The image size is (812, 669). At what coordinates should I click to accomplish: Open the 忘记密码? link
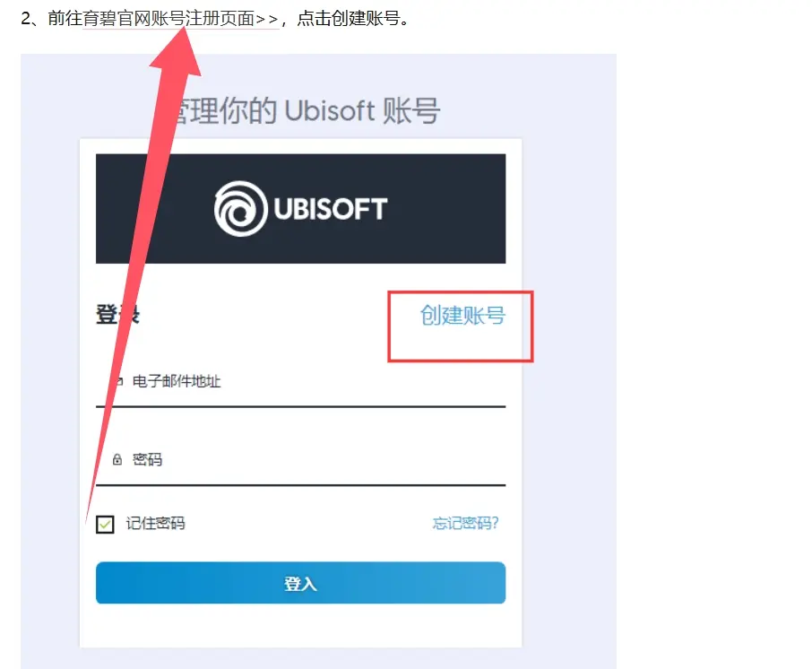click(x=465, y=523)
